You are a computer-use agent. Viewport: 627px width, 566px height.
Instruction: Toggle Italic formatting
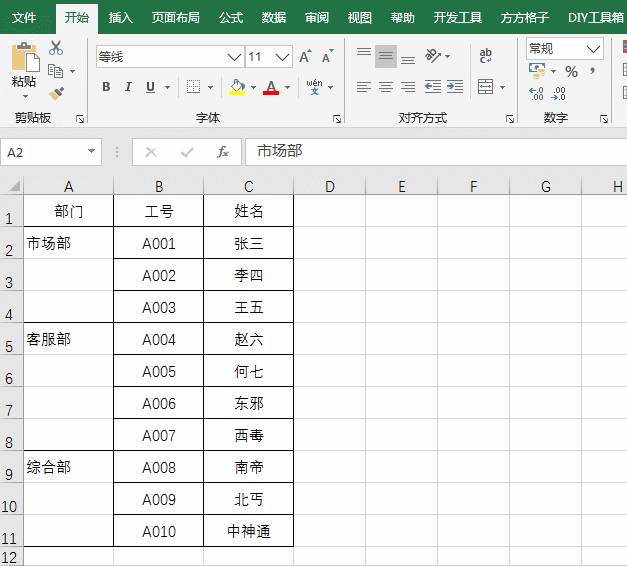(128, 87)
